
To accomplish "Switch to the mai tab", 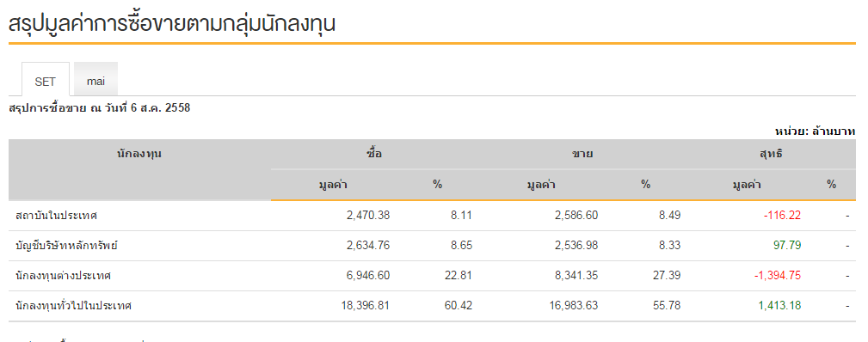I will click(x=95, y=82).
